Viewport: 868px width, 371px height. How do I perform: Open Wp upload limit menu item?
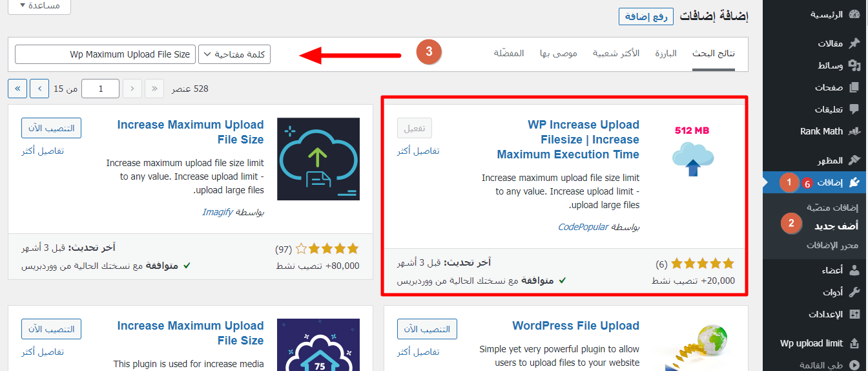tap(811, 343)
